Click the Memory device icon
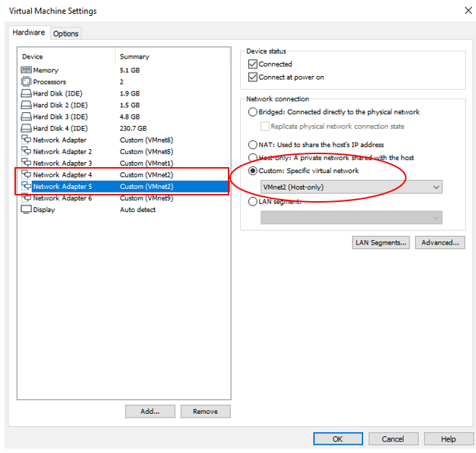Image resolution: width=476 pixels, height=453 pixels. click(x=26, y=70)
